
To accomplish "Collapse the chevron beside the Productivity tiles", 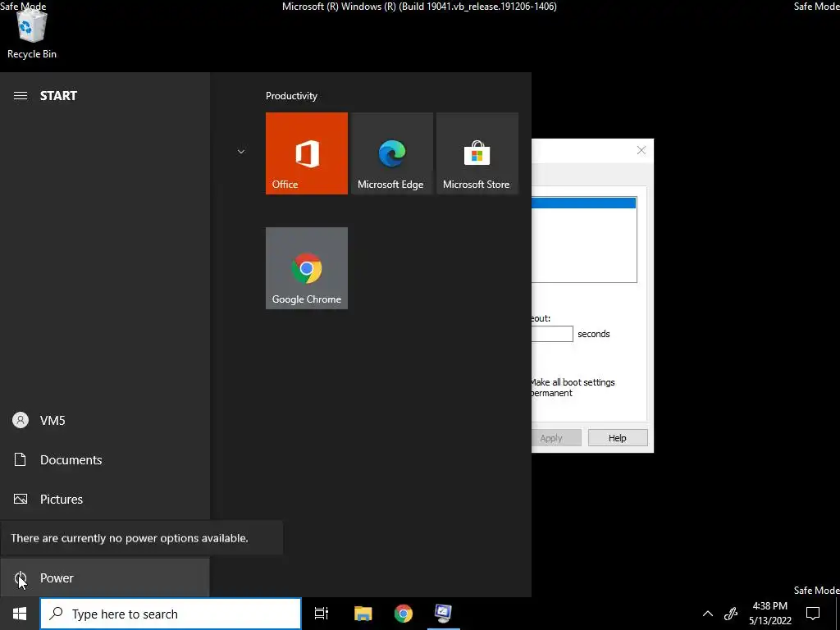I will pos(241,152).
